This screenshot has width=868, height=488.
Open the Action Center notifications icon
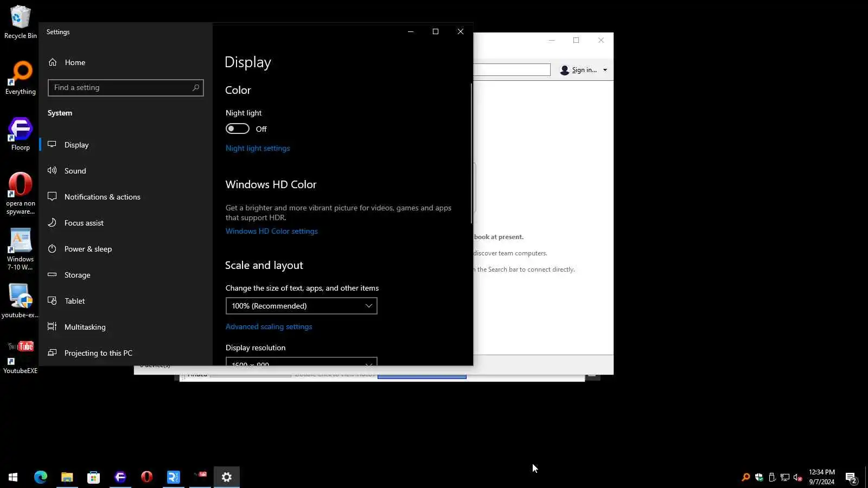point(851,477)
